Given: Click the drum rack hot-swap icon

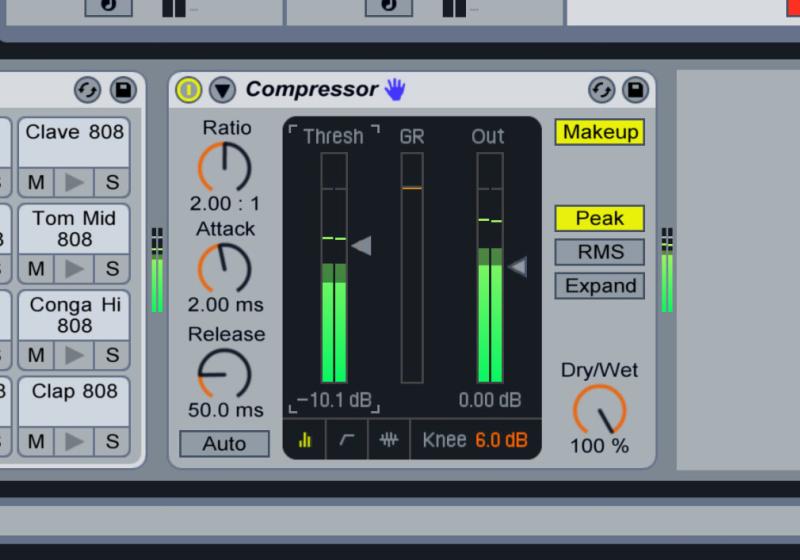Looking at the screenshot, I should tap(88, 90).
